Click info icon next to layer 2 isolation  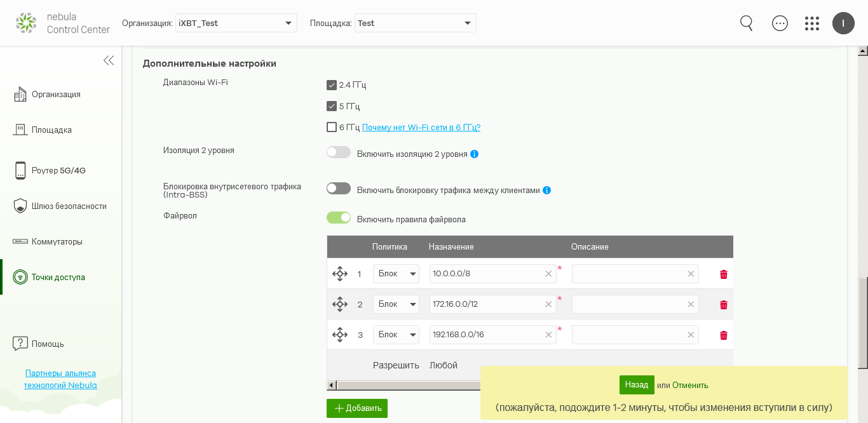(x=475, y=154)
